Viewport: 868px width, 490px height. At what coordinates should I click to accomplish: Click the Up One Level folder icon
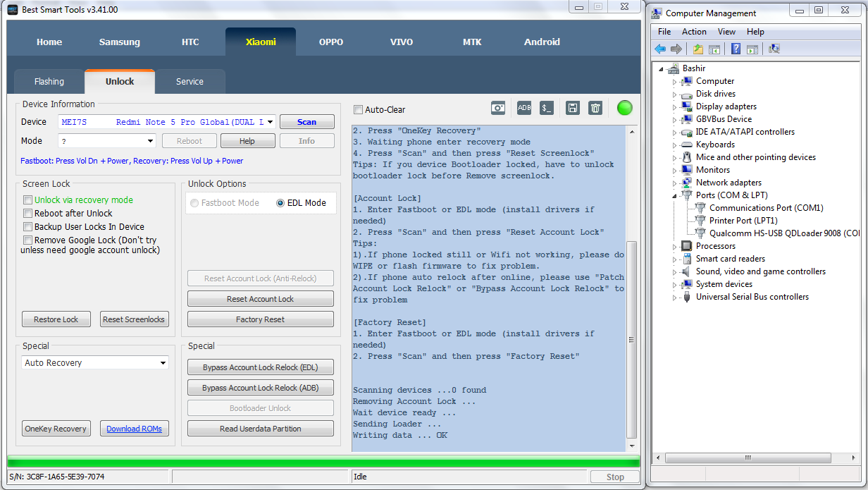698,49
